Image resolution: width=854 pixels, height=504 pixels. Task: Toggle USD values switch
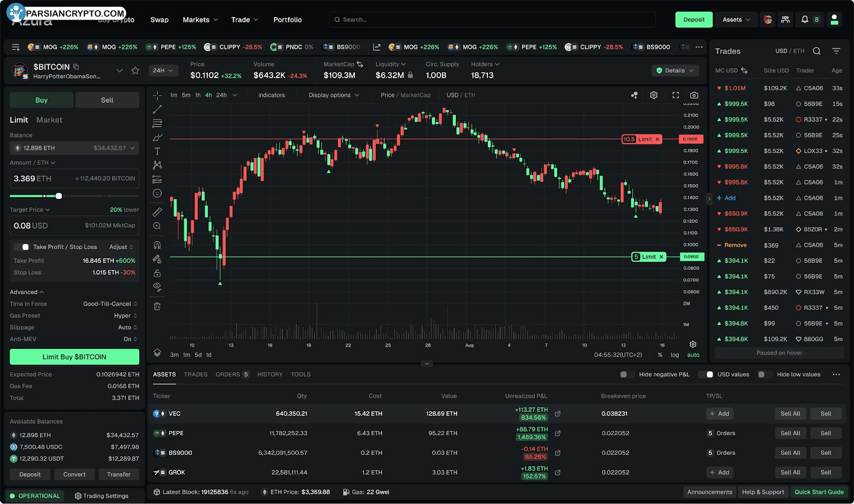coord(706,374)
